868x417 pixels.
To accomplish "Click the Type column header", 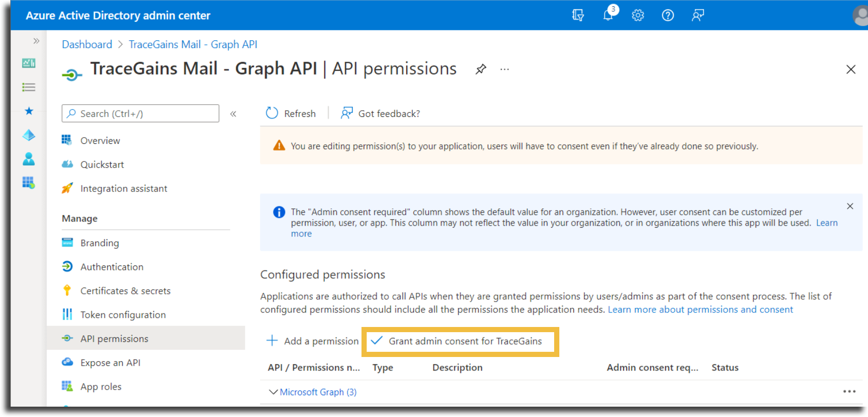I will [383, 367].
